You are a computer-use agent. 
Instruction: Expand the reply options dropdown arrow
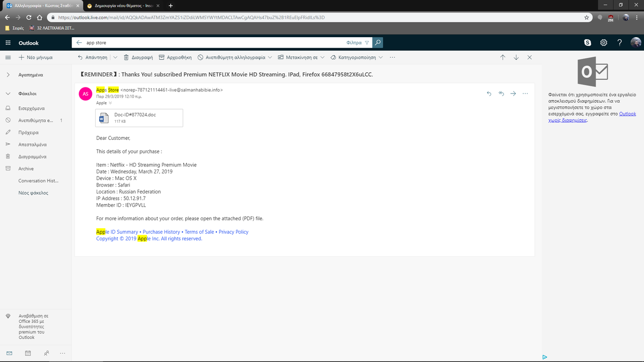click(115, 57)
